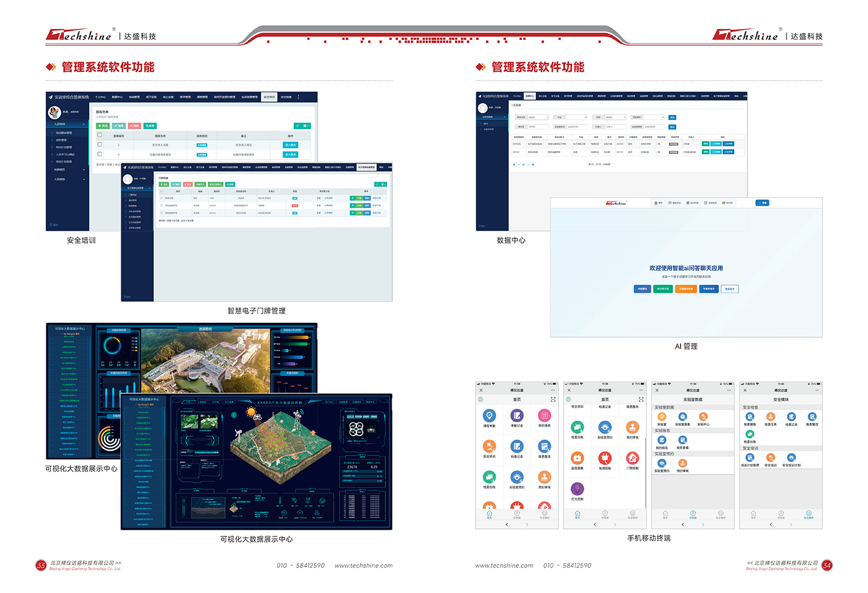
Task: Check the box for 安全准入试题 row
Action: [100, 145]
